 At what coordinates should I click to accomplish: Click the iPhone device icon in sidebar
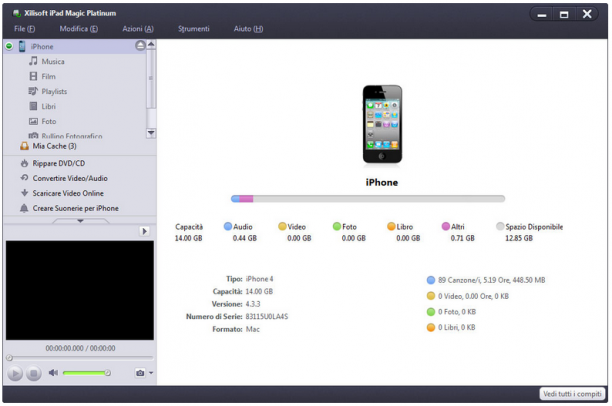point(22,46)
